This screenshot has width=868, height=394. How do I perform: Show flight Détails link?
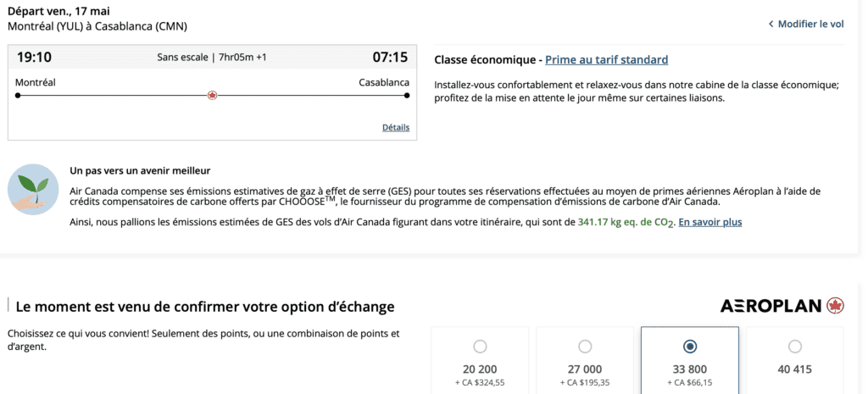point(396,128)
